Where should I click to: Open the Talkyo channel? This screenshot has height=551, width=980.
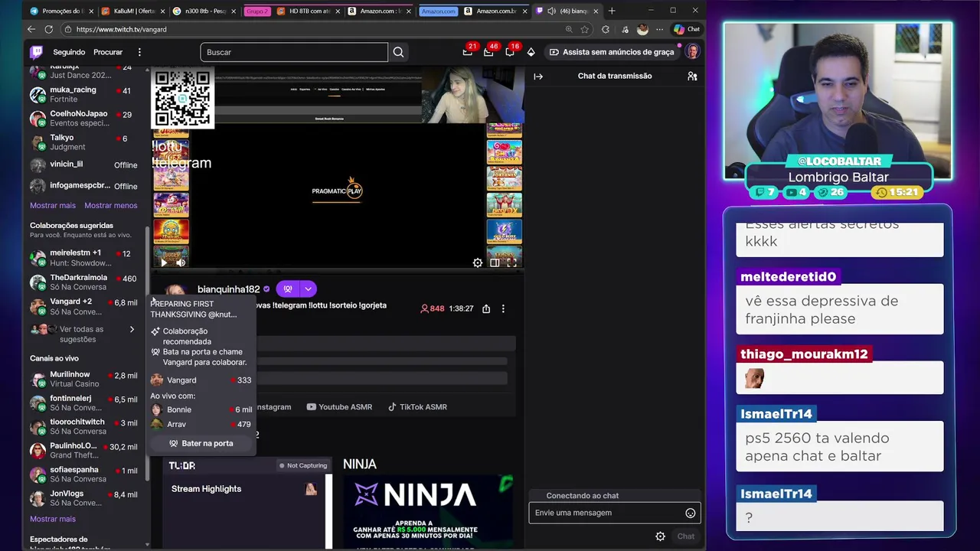point(83,142)
